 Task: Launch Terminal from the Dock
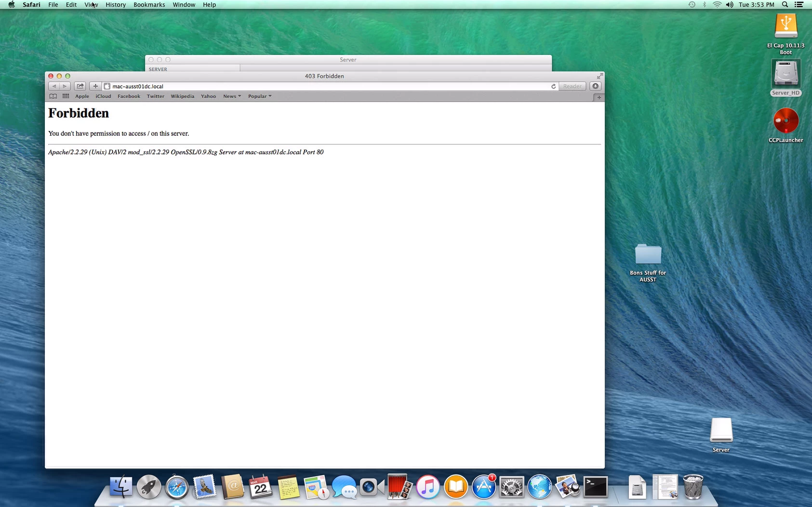coord(596,487)
